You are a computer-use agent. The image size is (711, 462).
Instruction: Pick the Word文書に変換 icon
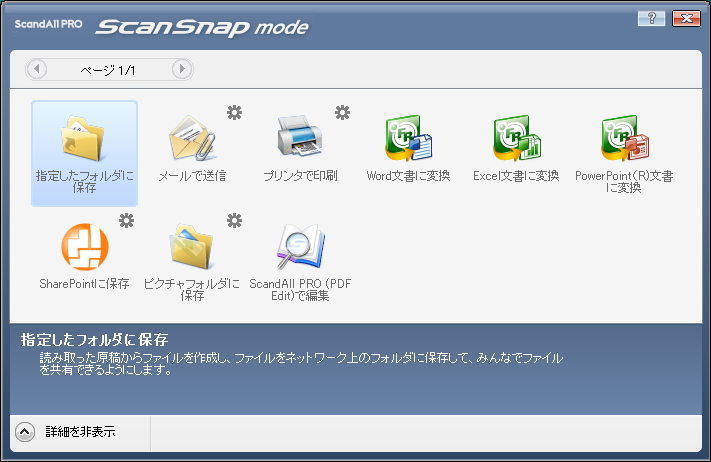[x=408, y=140]
